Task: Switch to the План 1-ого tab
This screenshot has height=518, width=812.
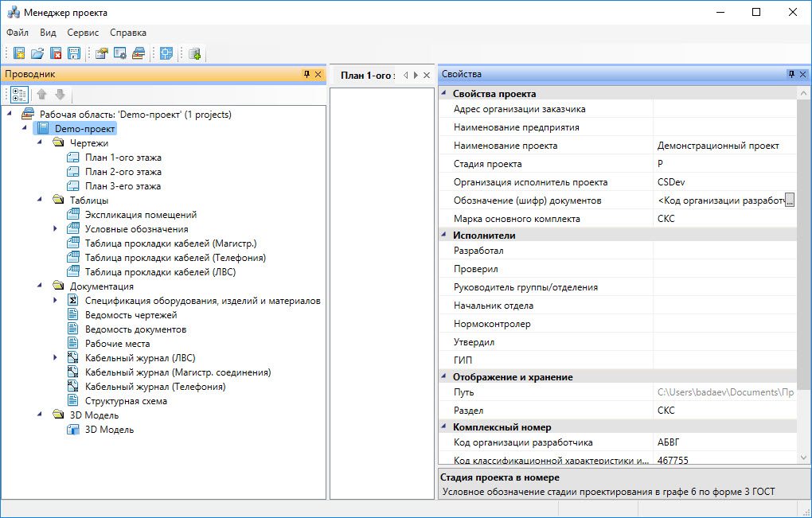Action: pos(365,75)
